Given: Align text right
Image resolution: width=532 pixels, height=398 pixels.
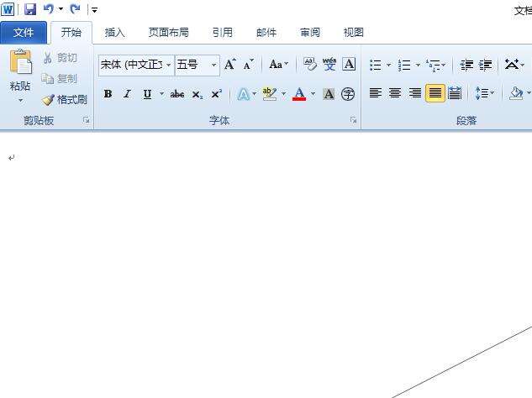Looking at the screenshot, I should click(x=414, y=93).
